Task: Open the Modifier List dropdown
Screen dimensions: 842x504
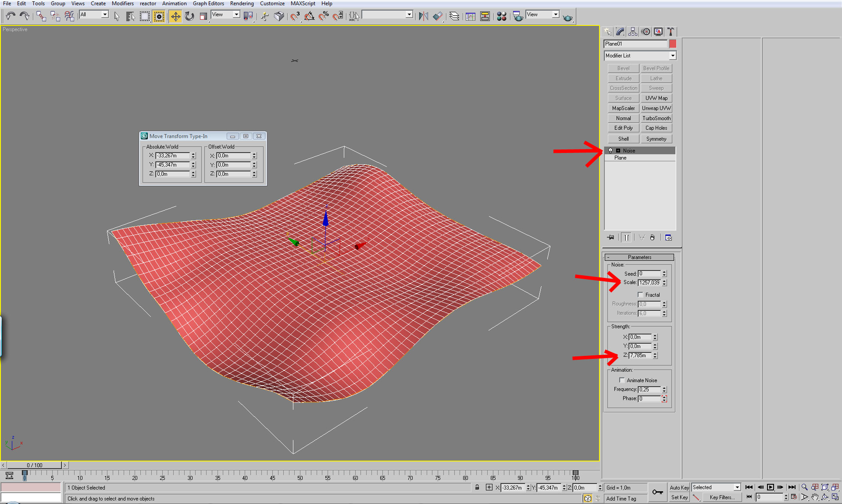Action: [672, 56]
